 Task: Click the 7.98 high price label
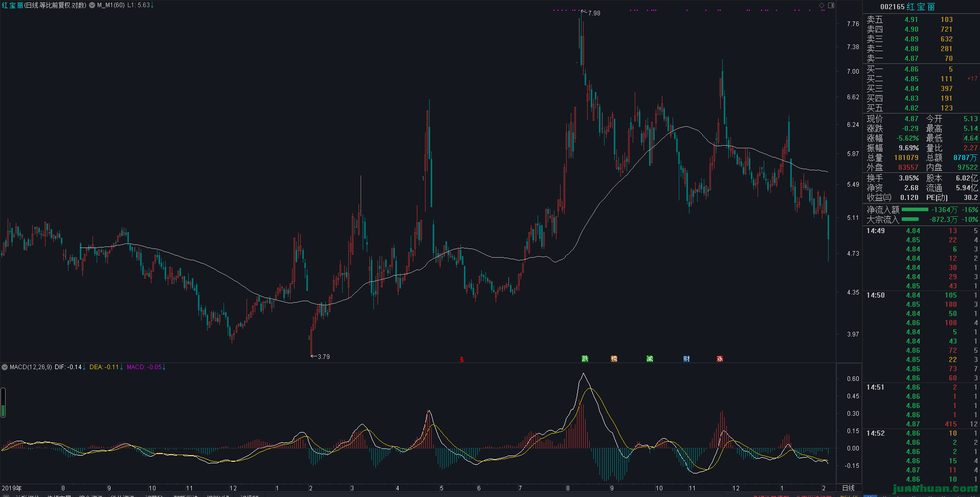(594, 13)
